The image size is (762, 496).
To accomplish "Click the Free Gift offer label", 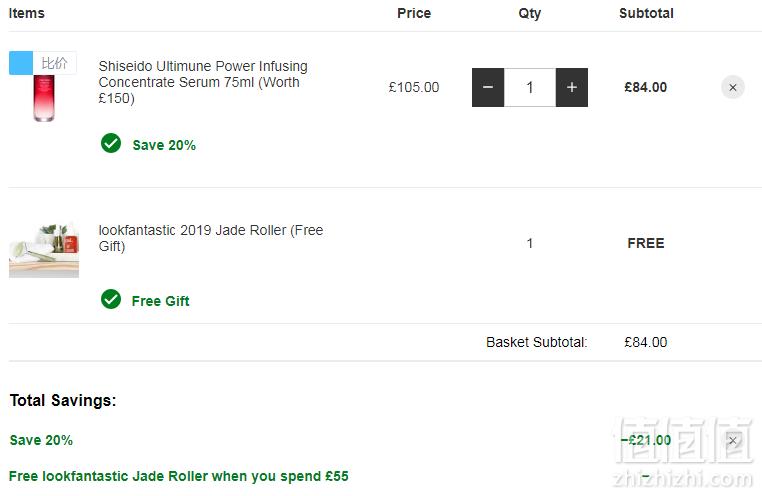I will tap(160, 301).
